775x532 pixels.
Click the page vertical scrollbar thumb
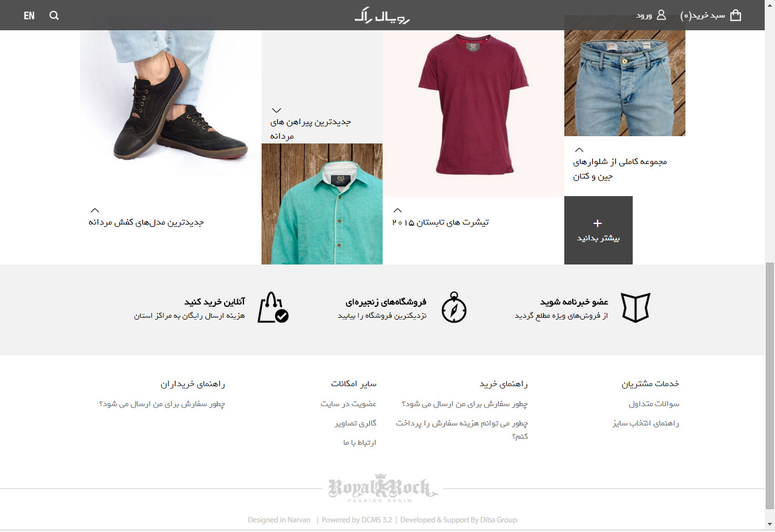[x=770, y=386]
